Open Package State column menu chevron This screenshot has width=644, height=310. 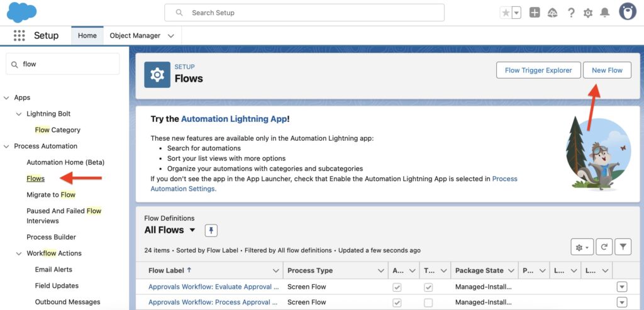pos(511,271)
